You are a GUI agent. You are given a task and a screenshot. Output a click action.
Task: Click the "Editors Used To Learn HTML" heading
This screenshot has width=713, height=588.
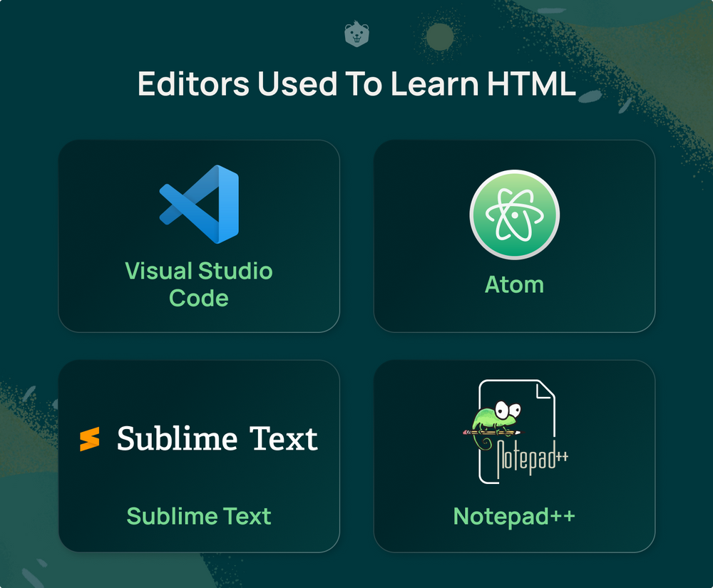[x=356, y=83]
